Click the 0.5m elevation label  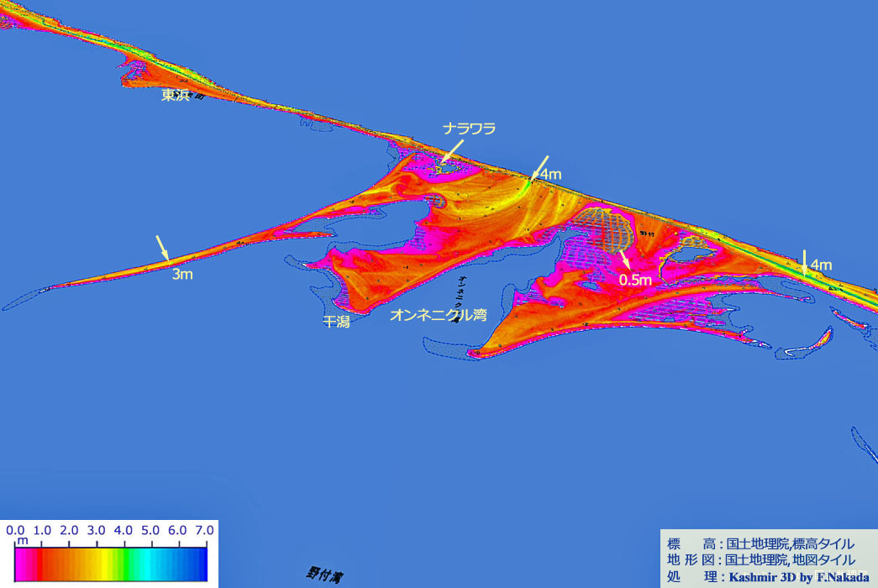click(635, 280)
